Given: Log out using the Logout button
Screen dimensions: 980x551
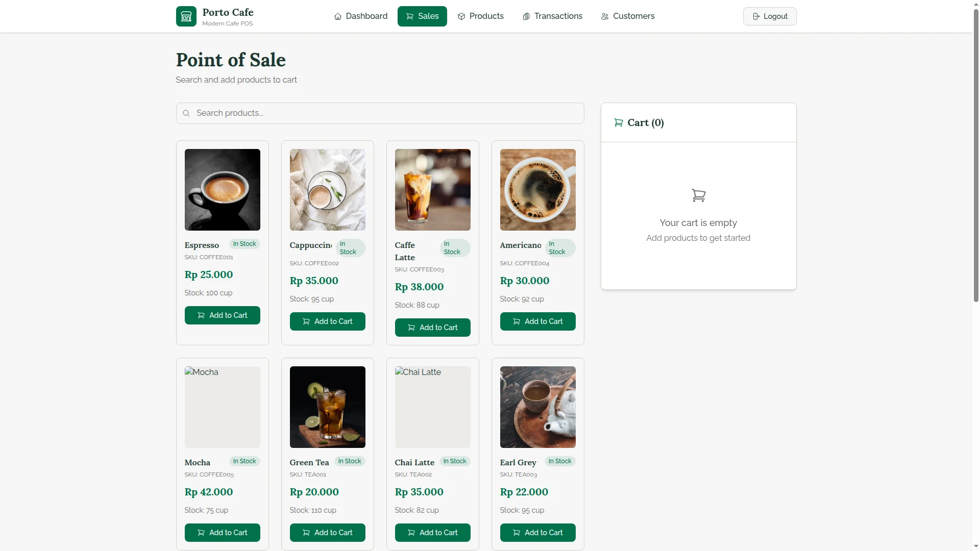Looking at the screenshot, I should (770, 16).
